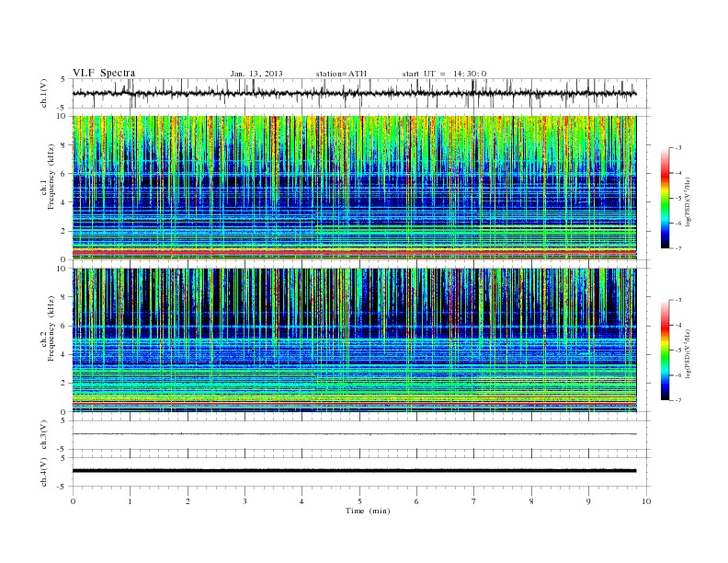
Task: Click the ch.1(V) waveform axis label
Action: [44, 93]
